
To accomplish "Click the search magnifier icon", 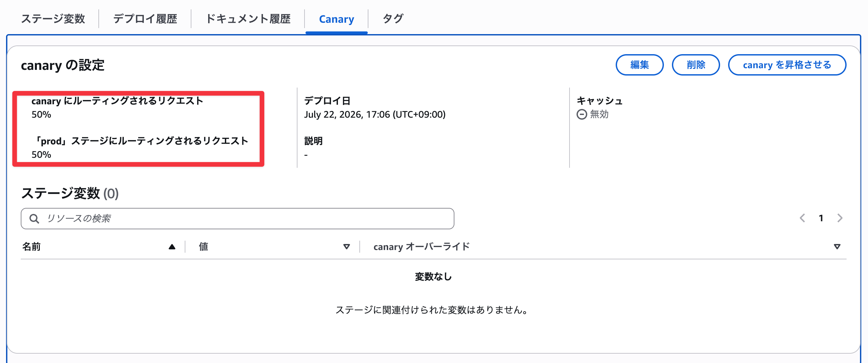I will coord(34,219).
